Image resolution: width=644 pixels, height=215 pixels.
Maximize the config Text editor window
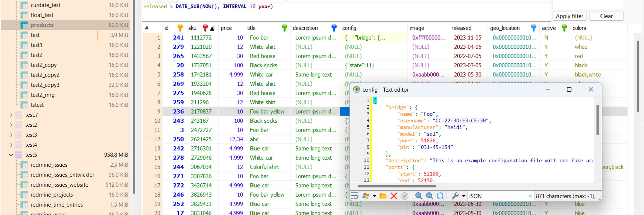pyautogui.click(x=569, y=89)
